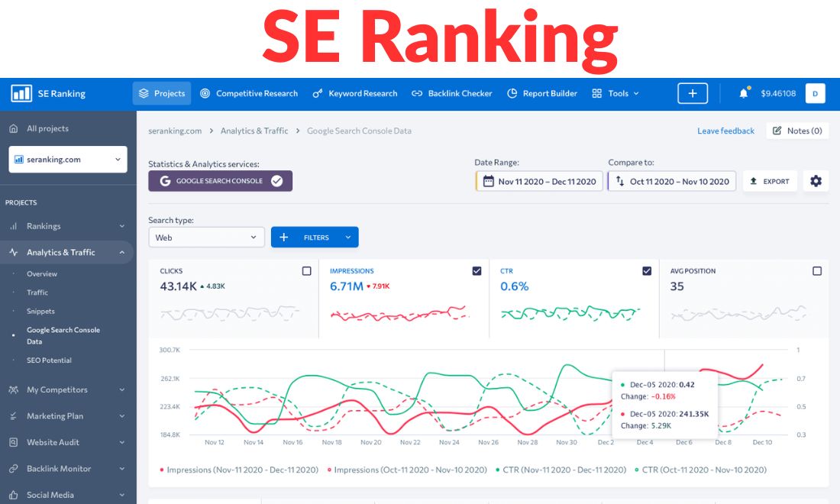Click the Google Search Console service badge
The image size is (840, 504).
pos(220,181)
